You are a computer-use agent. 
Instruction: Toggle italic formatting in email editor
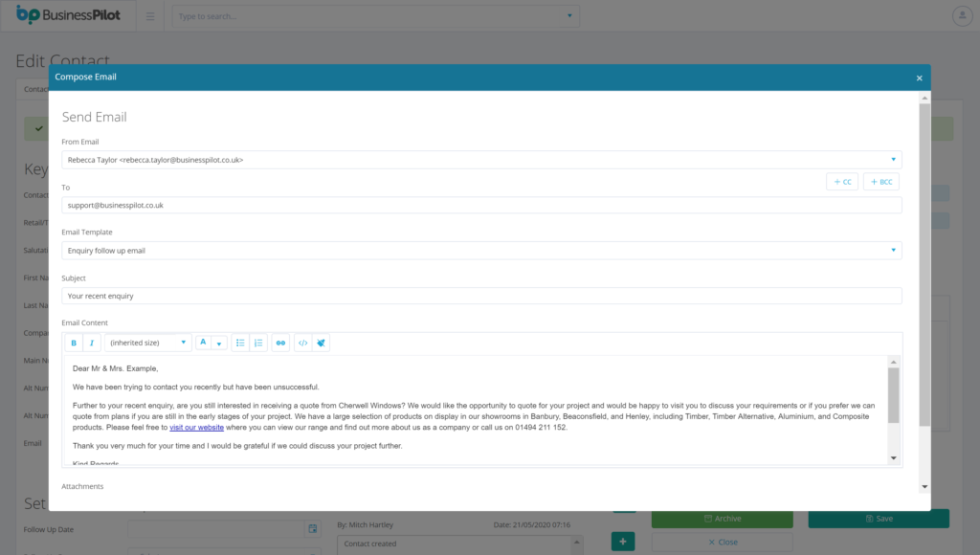92,343
